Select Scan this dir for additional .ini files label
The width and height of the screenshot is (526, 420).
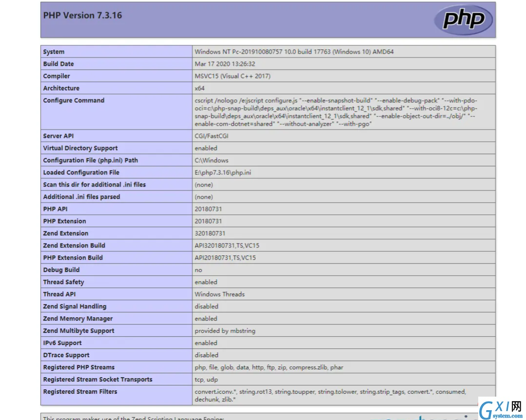click(94, 184)
